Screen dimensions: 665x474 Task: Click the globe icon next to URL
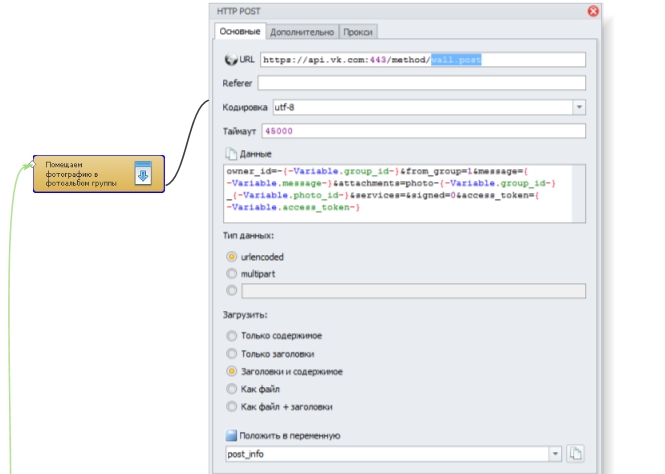pyautogui.click(x=231, y=60)
